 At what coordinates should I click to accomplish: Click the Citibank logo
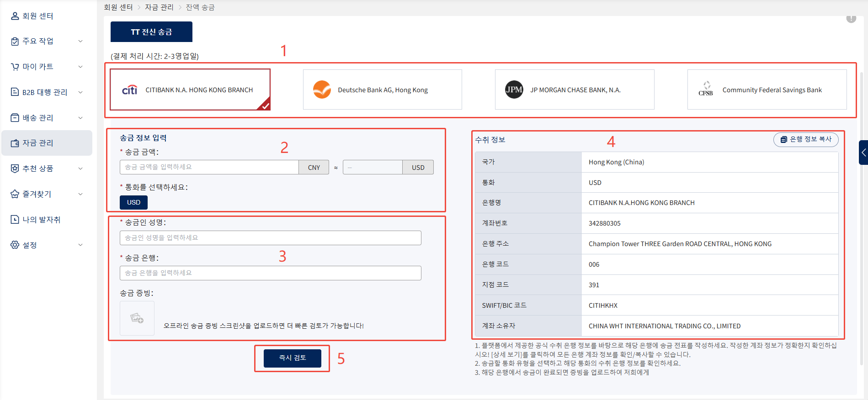(x=130, y=90)
